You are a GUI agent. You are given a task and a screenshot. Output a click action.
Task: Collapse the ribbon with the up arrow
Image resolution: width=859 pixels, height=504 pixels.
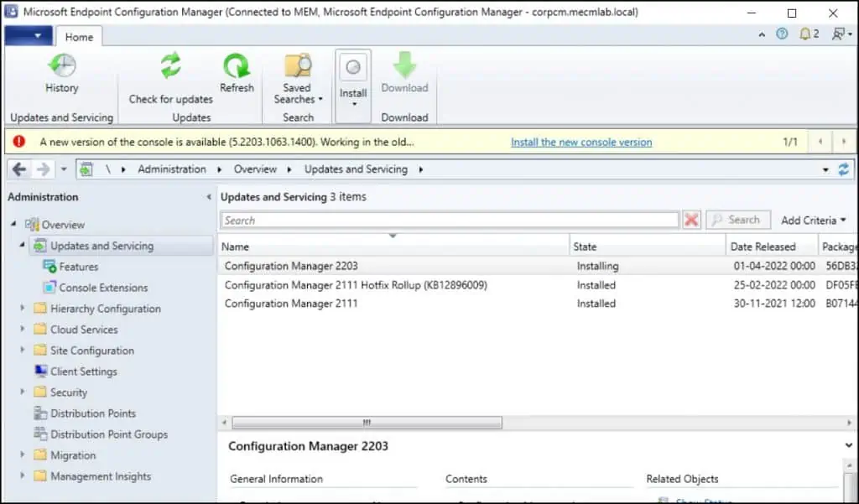(x=762, y=34)
